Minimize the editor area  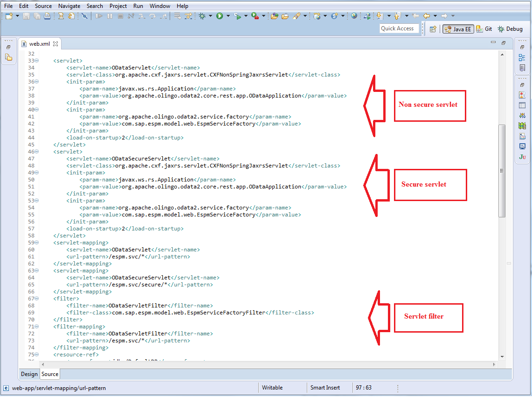coord(493,42)
